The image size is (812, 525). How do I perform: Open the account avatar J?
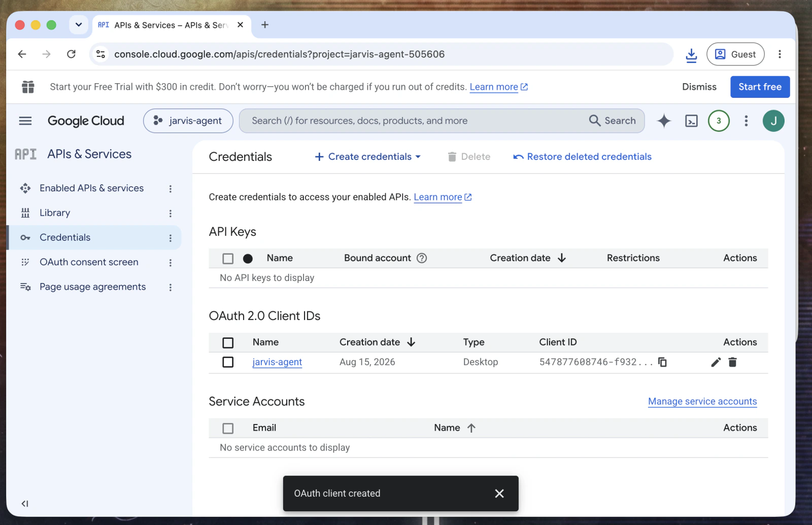pyautogui.click(x=773, y=121)
